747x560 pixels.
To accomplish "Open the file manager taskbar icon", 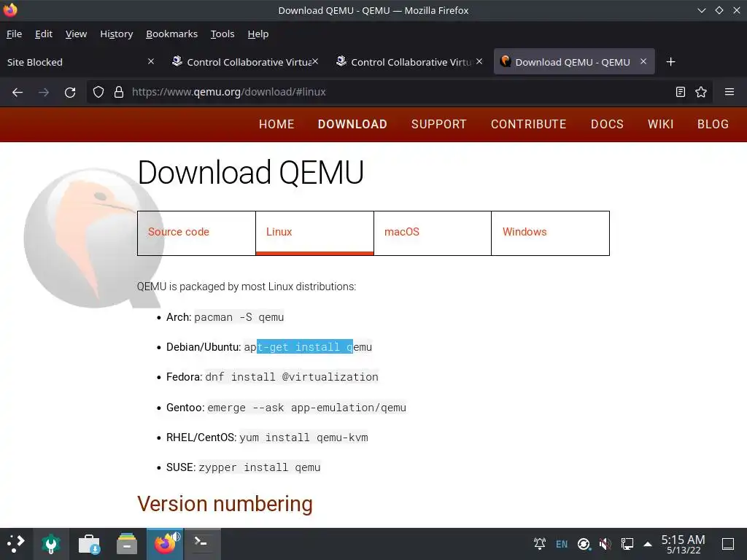I will tap(127, 543).
